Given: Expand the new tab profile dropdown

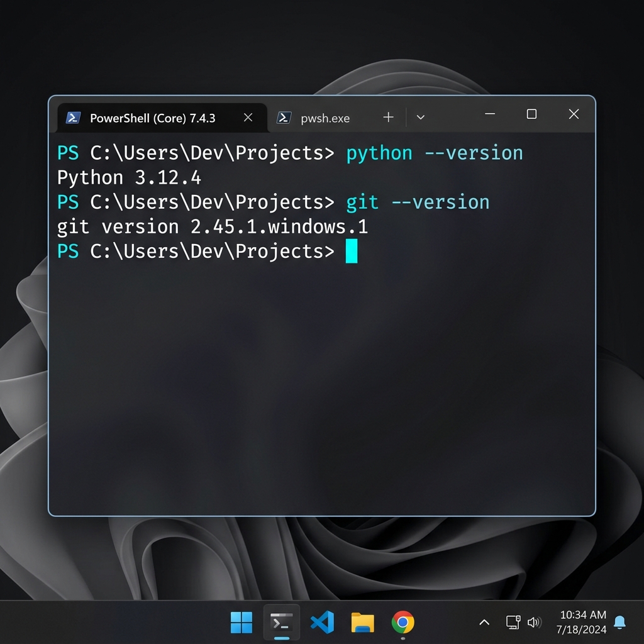Looking at the screenshot, I should [420, 118].
